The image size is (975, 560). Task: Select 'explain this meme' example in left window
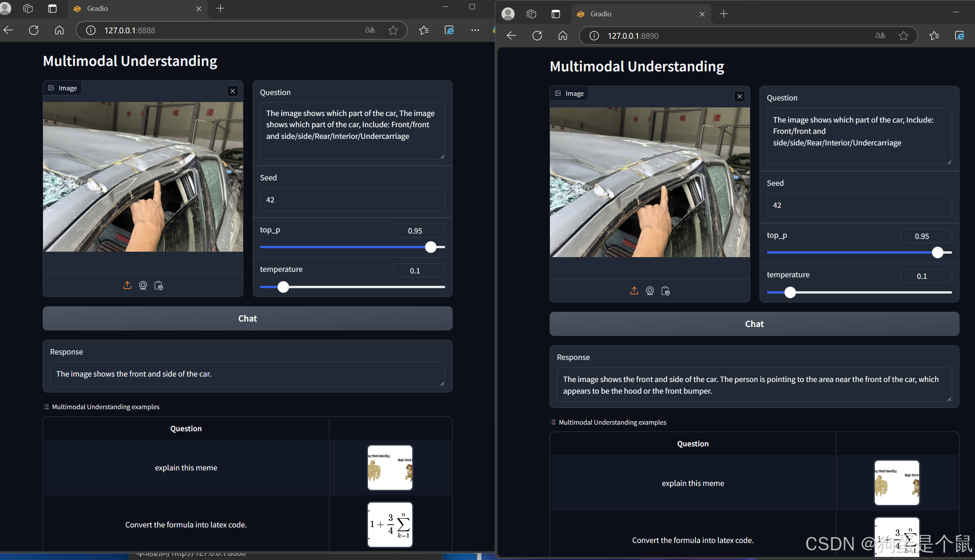[x=186, y=468]
